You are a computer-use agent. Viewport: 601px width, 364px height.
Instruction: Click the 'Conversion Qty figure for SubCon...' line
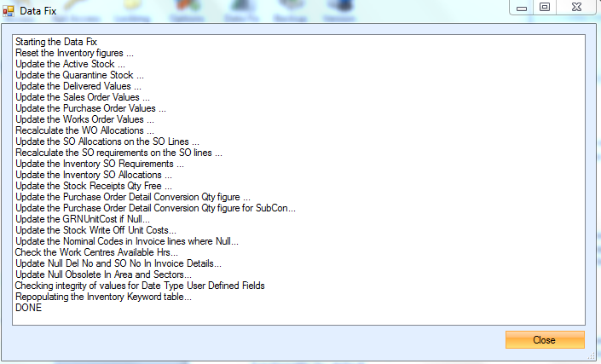click(x=155, y=208)
